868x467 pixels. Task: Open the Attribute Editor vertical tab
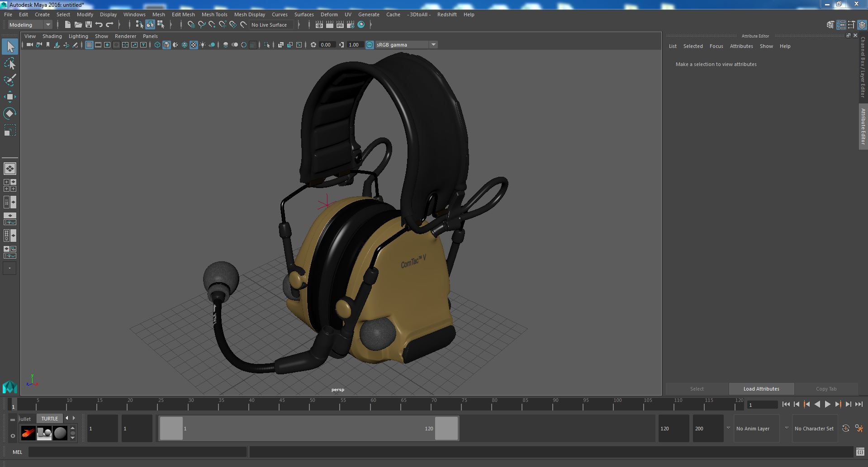pyautogui.click(x=863, y=126)
